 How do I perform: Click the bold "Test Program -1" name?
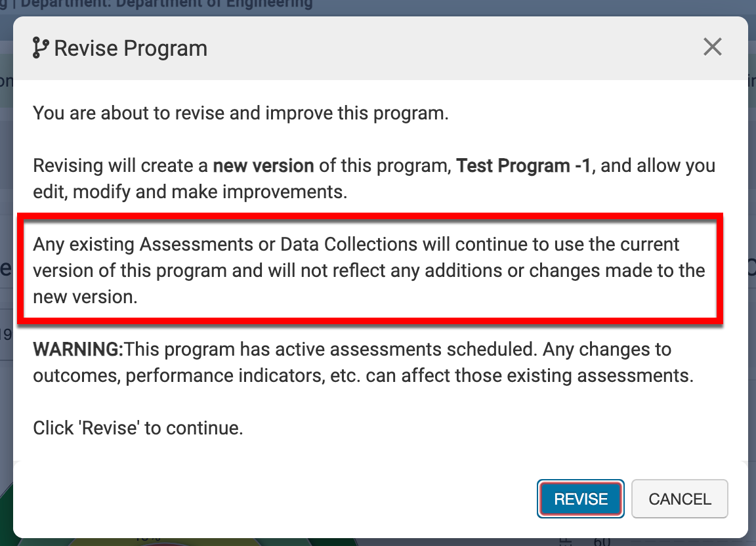pos(524,165)
